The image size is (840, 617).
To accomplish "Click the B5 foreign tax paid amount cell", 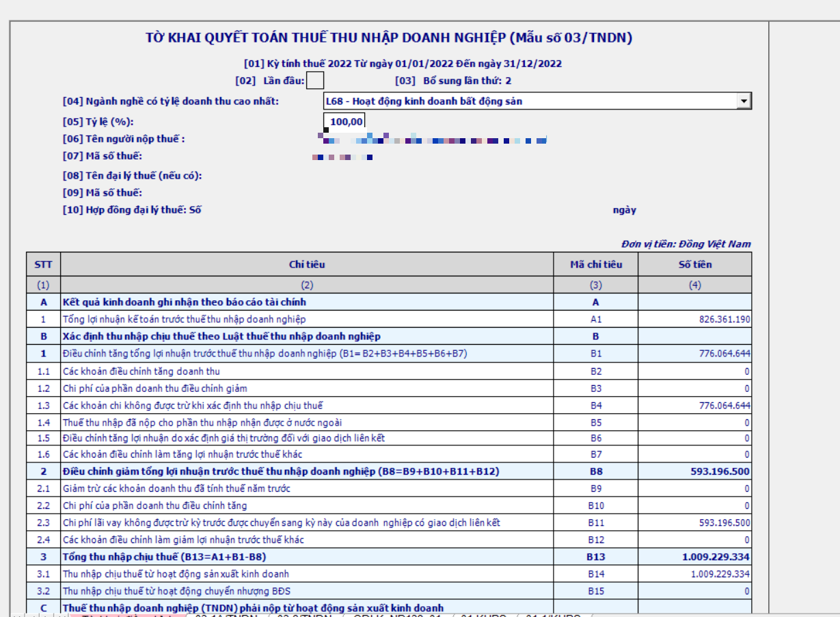I will (694, 423).
